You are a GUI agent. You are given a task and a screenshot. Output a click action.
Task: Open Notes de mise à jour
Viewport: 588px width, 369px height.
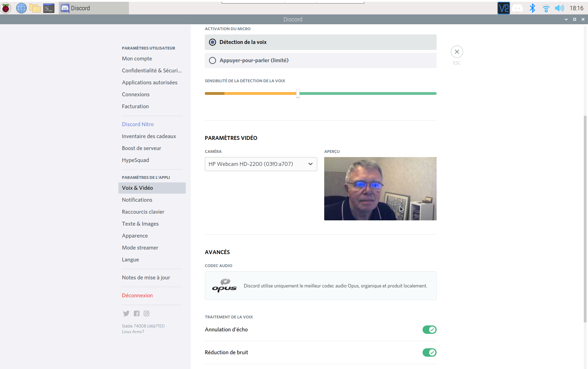click(x=152, y=278)
